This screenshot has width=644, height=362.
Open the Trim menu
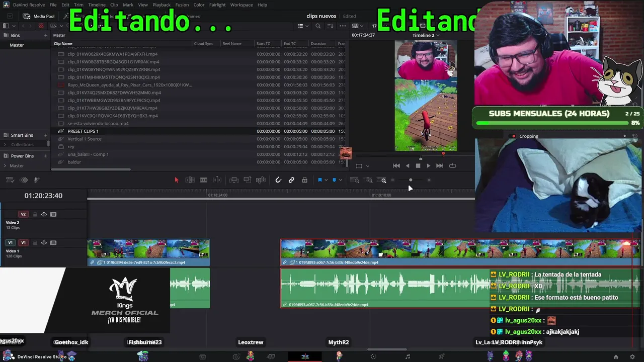[x=78, y=5]
